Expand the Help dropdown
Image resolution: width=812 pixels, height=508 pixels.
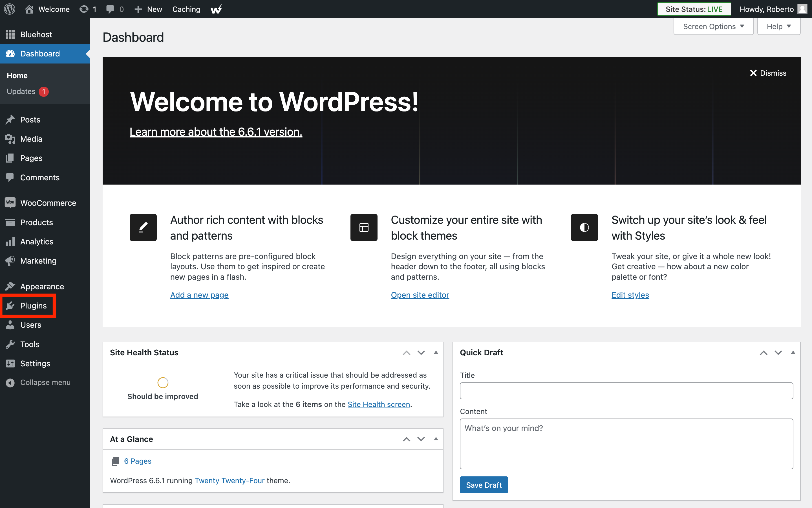pyautogui.click(x=778, y=27)
